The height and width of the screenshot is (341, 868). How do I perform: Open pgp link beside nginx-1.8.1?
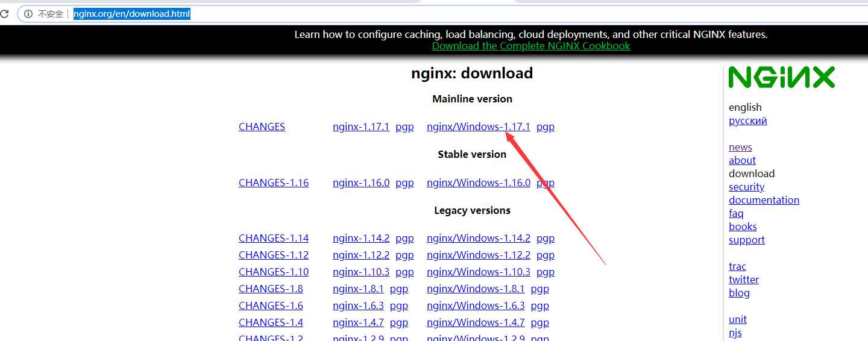pyautogui.click(x=399, y=289)
